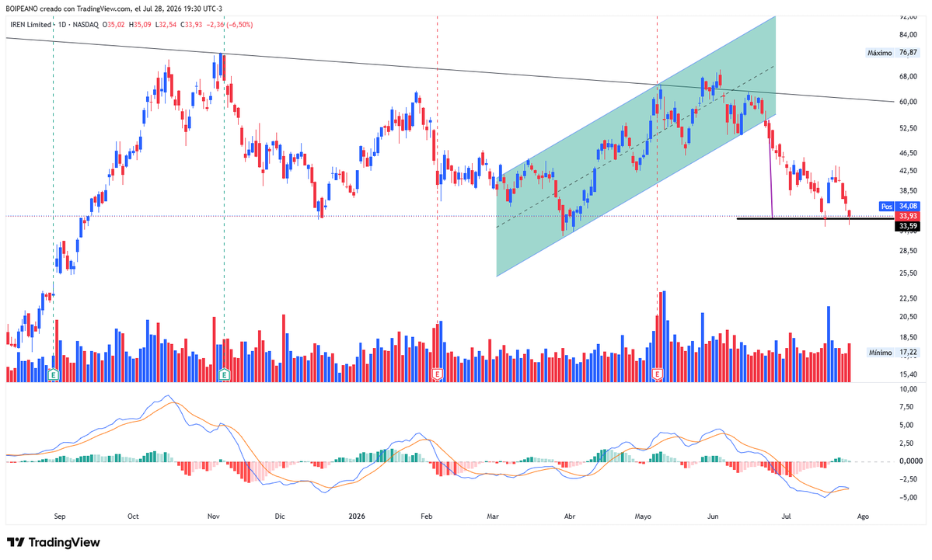The width and height of the screenshot is (932, 560).
Task: Click the 17,22 minimum price value
Action: [908, 353]
